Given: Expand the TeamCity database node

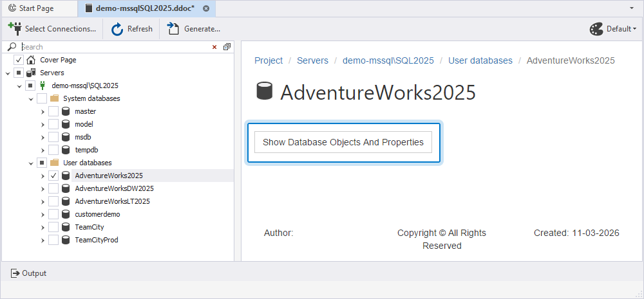Looking at the screenshot, I should coord(43,227).
